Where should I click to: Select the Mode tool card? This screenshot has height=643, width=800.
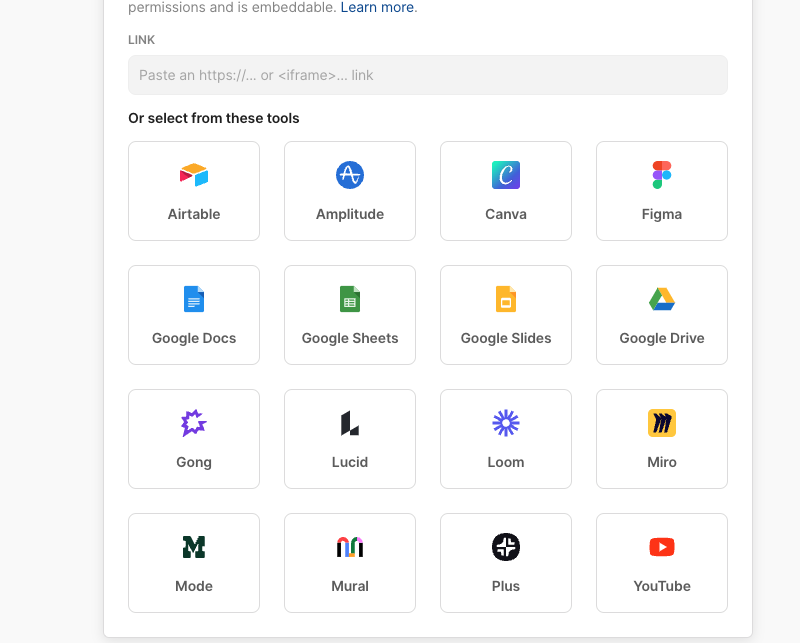point(194,563)
